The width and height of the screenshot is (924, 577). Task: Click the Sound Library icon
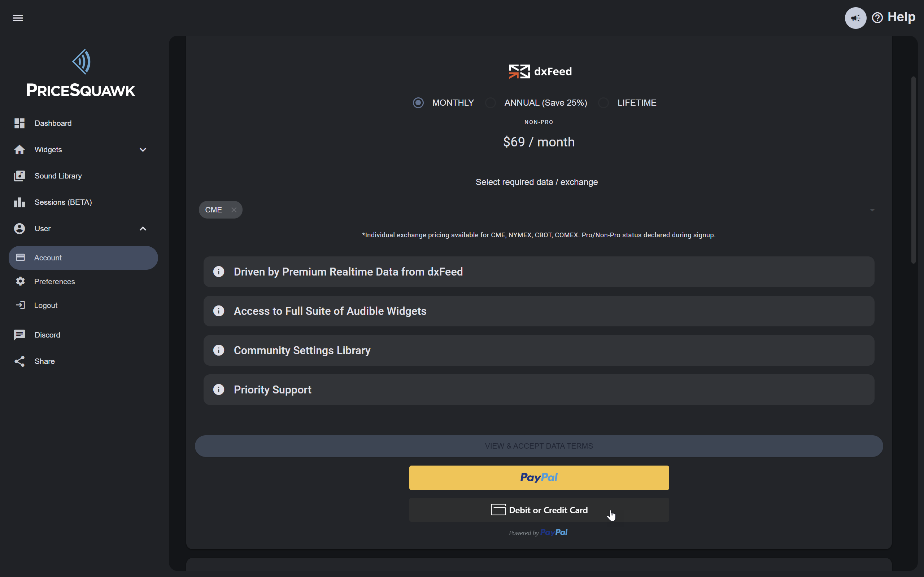click(x=19, y=176)
